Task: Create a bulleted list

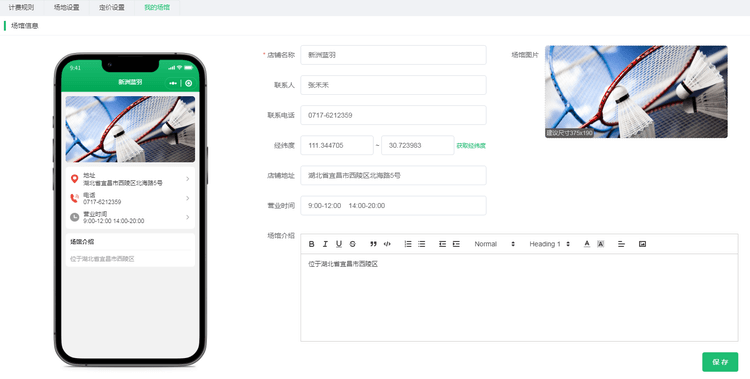Action: 421,244
